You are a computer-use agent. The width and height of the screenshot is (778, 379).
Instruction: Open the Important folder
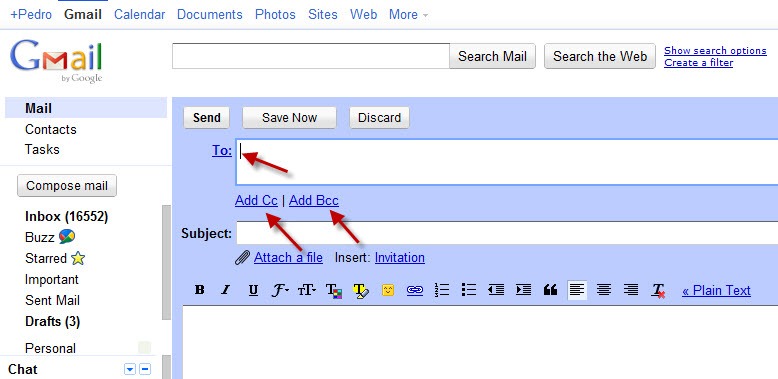tap(52, 279)
